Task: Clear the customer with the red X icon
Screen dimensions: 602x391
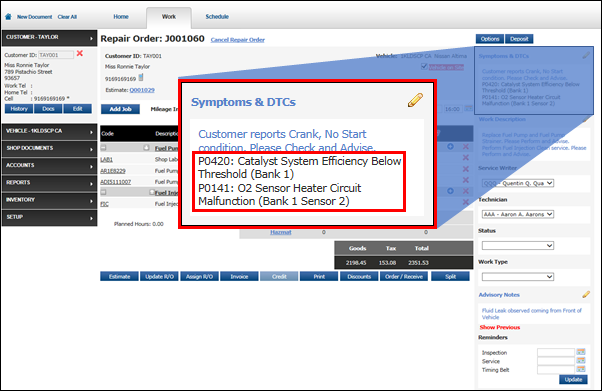Action: [80, 53]
